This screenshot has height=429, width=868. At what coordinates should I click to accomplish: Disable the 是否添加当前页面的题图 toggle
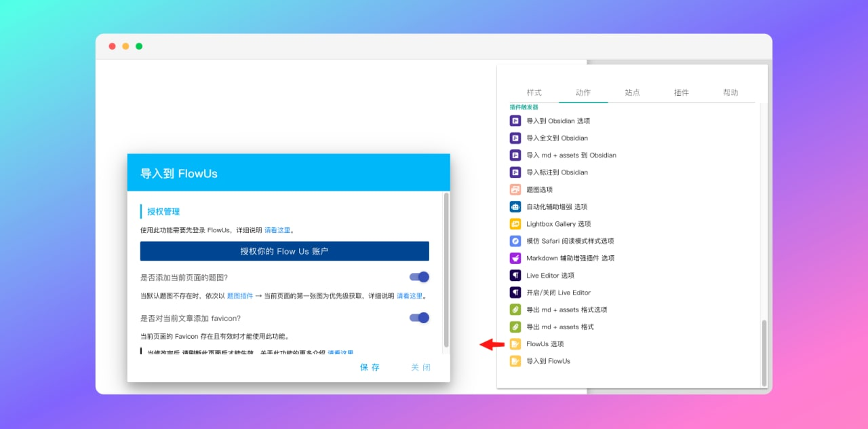(418, 277)
